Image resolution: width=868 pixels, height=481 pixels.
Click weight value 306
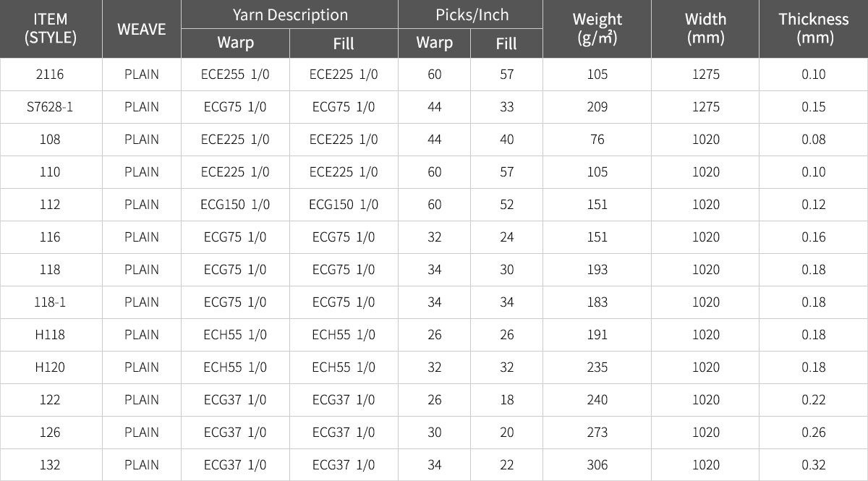pos(597,465)
